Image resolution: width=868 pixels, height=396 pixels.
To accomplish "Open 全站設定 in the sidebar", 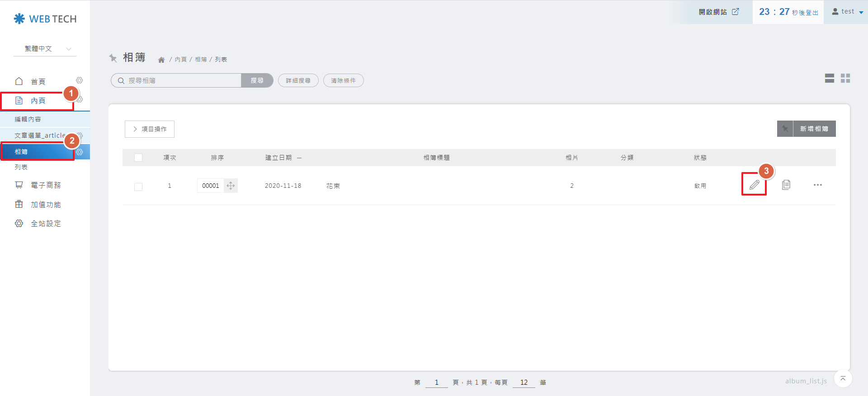I will (45, 224).
